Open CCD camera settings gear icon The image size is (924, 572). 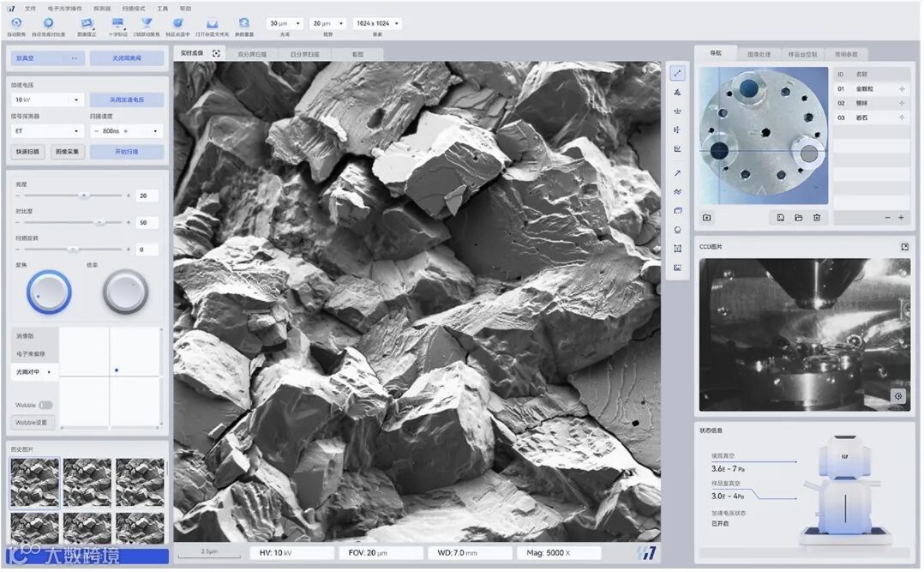[x=897, y=396]
